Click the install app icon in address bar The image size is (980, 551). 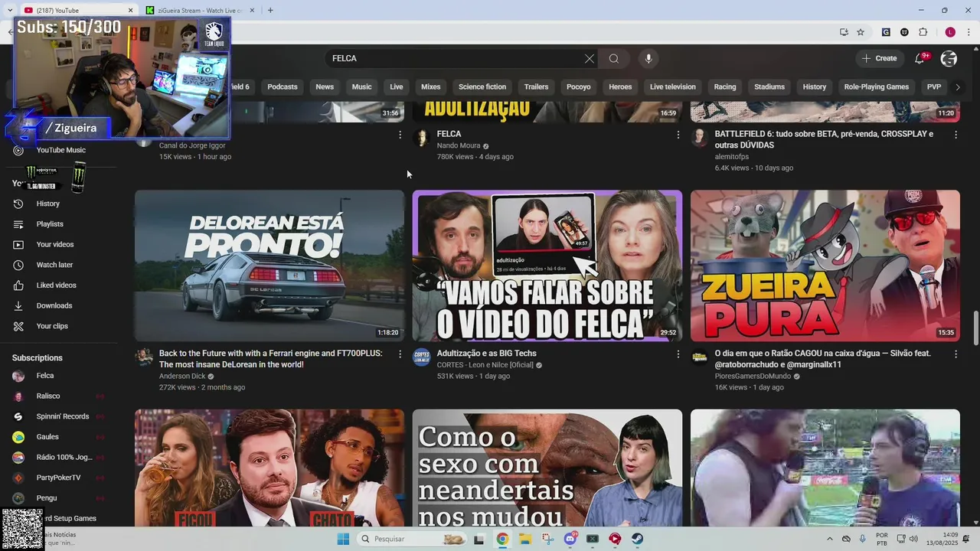(844, 32)
